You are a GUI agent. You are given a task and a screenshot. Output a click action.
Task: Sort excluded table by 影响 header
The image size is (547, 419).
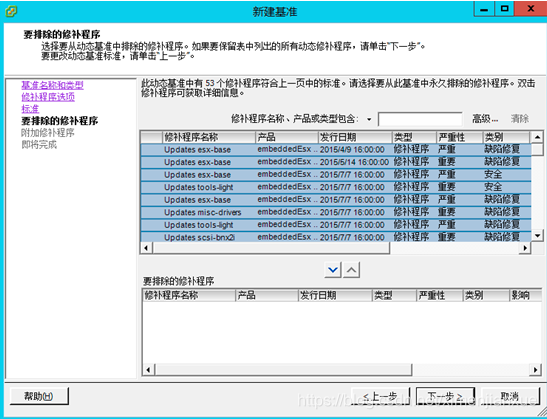(x=525, y=295)
